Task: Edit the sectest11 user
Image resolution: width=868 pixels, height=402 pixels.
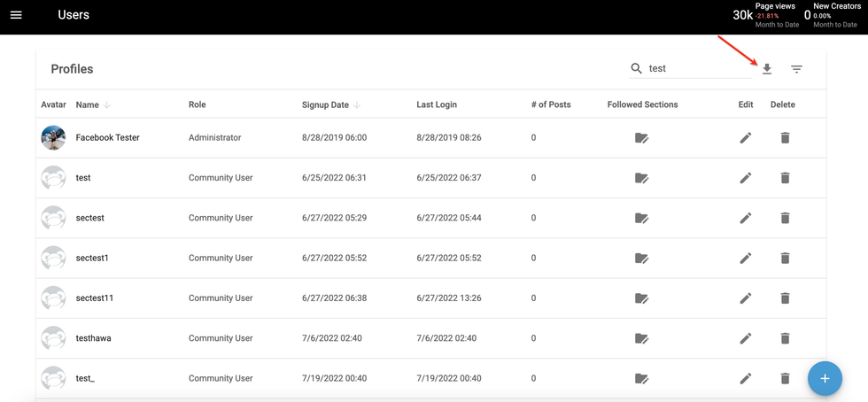Action: pyautogui.click(x=746, y=298)
